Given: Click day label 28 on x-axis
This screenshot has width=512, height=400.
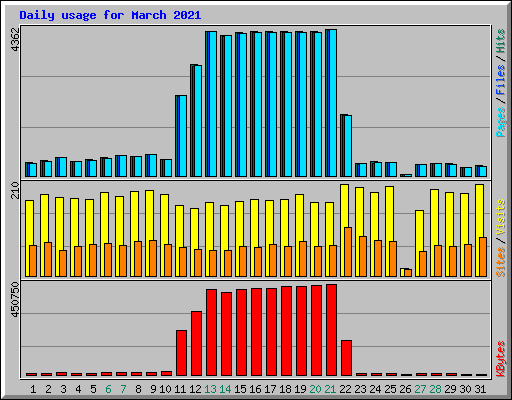Looking at the screenshot, I should pos(435,389).
